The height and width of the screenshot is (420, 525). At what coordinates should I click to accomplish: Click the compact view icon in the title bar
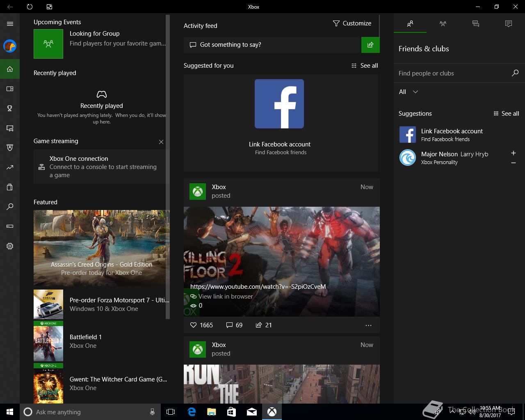pos(49,7)
